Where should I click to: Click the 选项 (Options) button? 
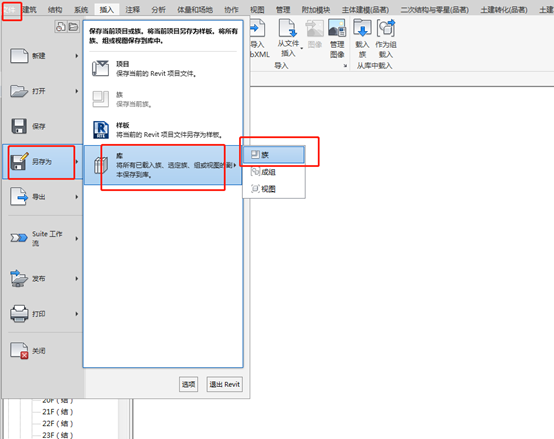pos(188,384)
